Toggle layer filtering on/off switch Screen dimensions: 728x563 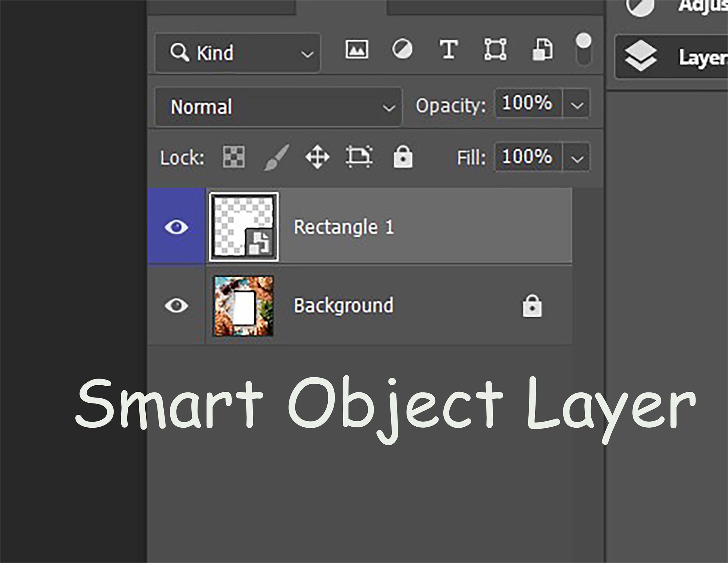(x=583, y=49)
